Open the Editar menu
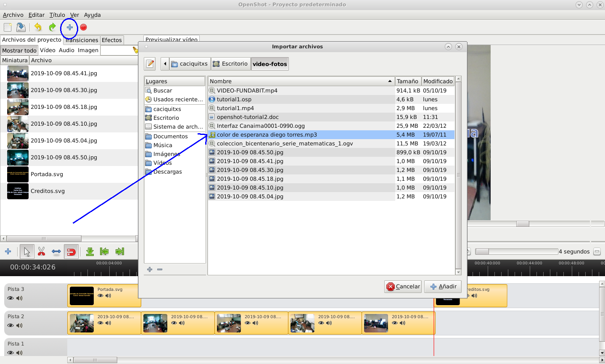Image resolution: width=605 pixels, height=364 pixels. [37, 15]
